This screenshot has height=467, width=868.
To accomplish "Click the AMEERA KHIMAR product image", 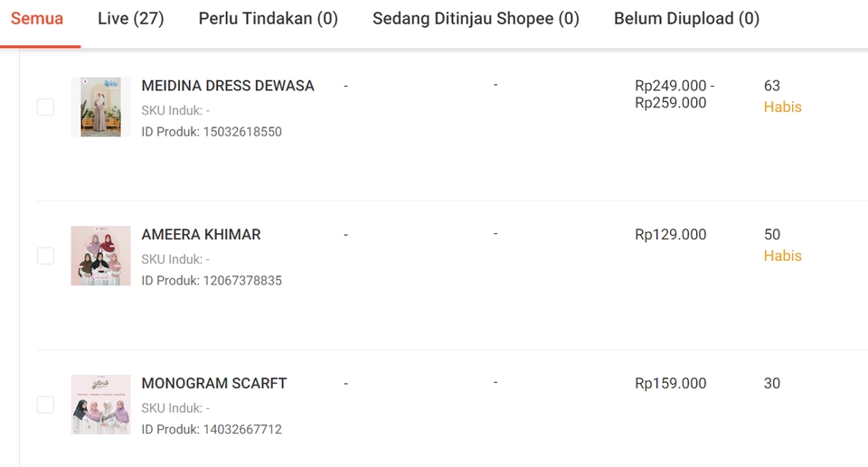I will (x=100, y=256).
